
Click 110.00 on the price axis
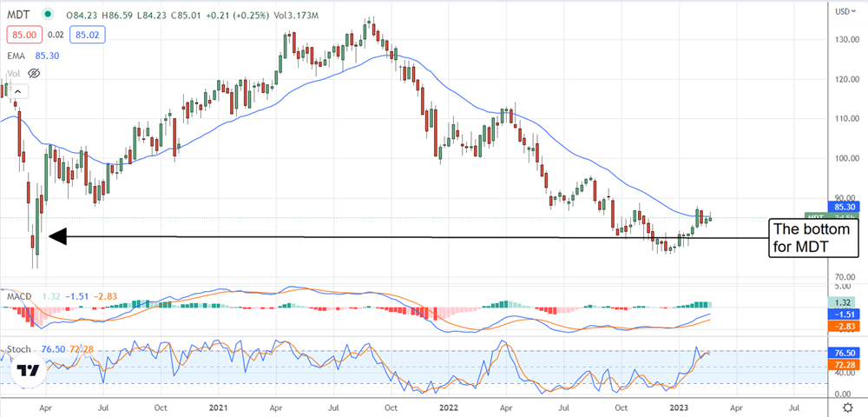pos(847,118)
